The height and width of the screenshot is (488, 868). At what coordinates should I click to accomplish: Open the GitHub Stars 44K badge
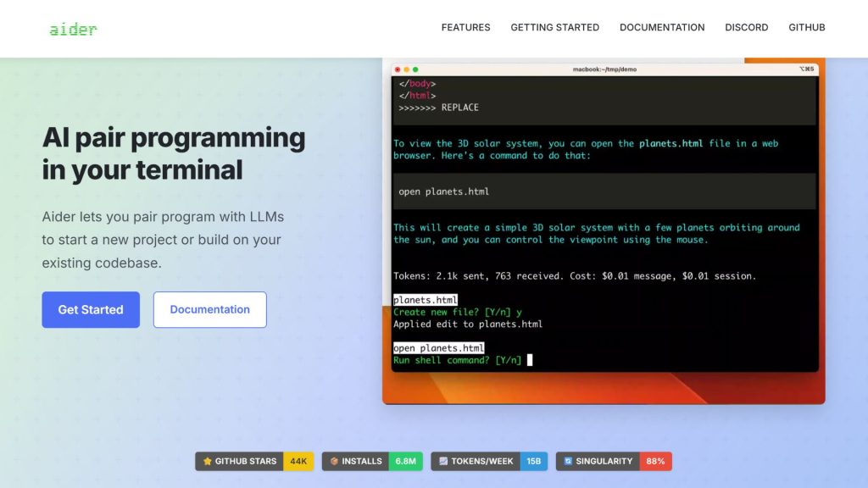pos(254,461)
